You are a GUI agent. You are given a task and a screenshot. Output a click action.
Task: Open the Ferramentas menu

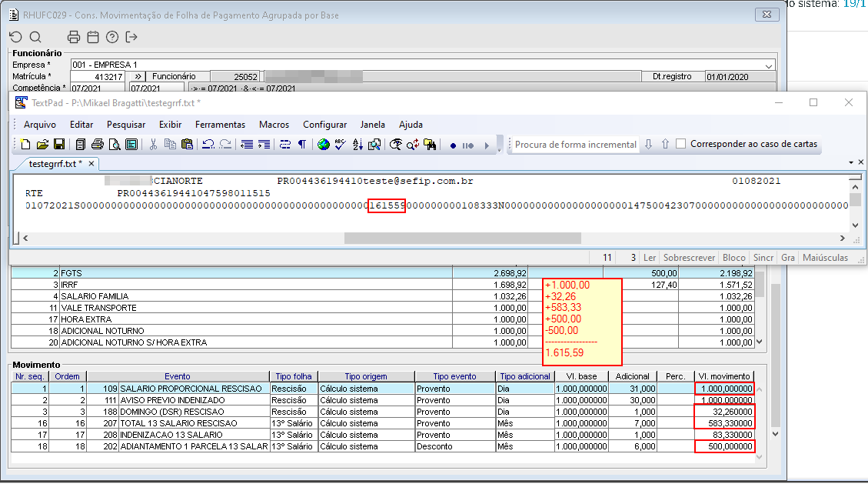tap(220, 125)
